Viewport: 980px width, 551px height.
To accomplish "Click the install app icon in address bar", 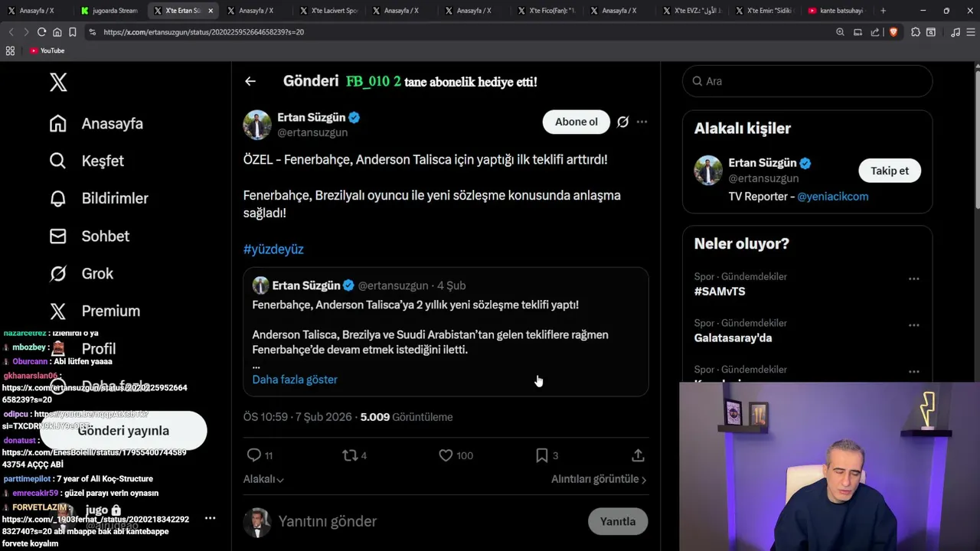I will pos(857,32).
